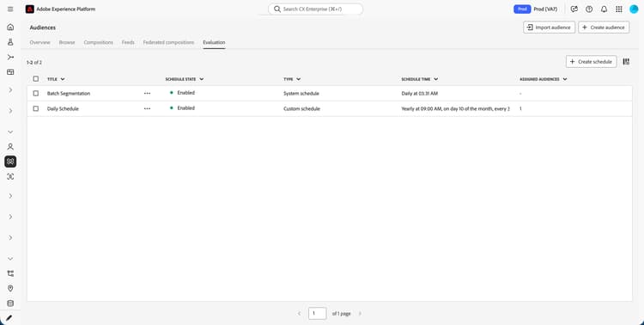Go to Home in the sidebar
Image resolution: width=644 pixels, height=325 pixels.
pyautogui.click(x=10, y=28)
